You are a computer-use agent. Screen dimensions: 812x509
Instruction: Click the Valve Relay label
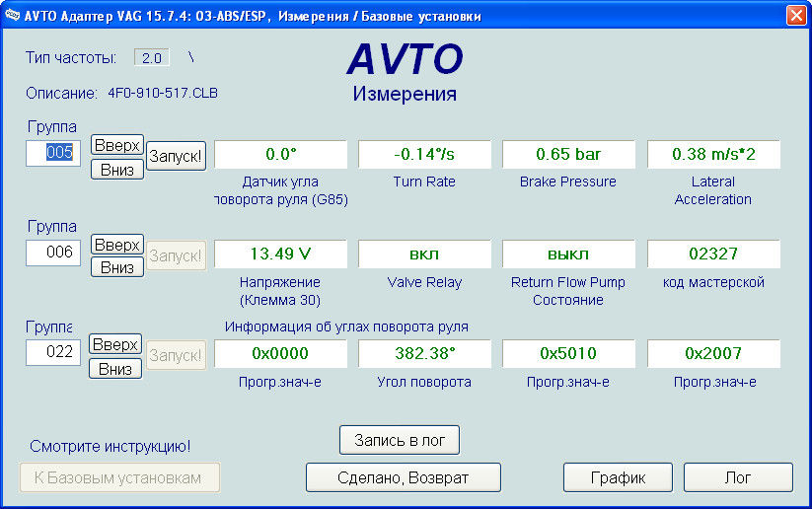point(424,282)
